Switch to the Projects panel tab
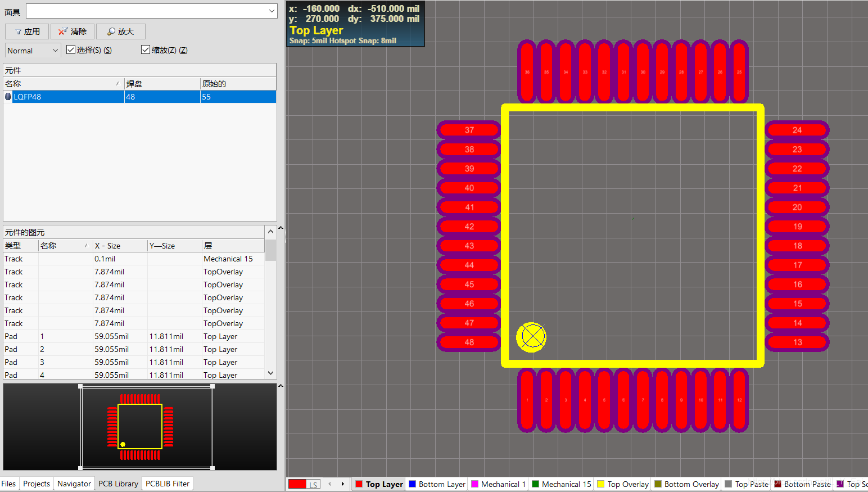This screenshot has width=868, height=492. [37, 484]
